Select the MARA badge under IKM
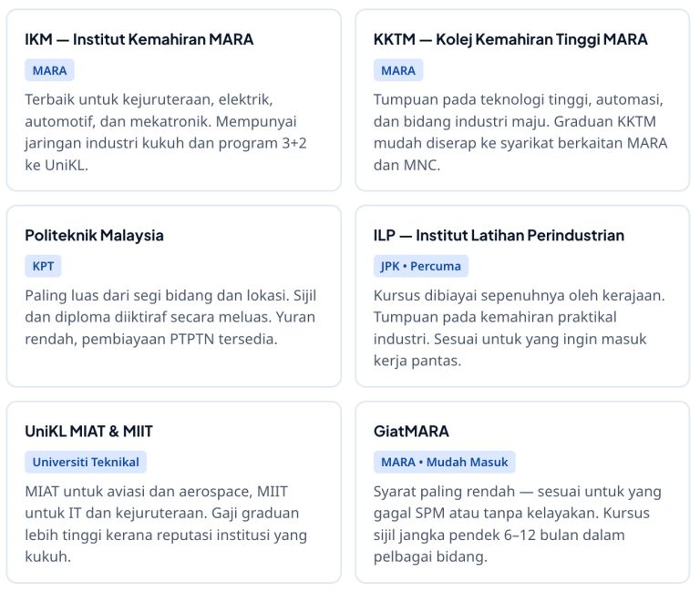 (49, 70)
